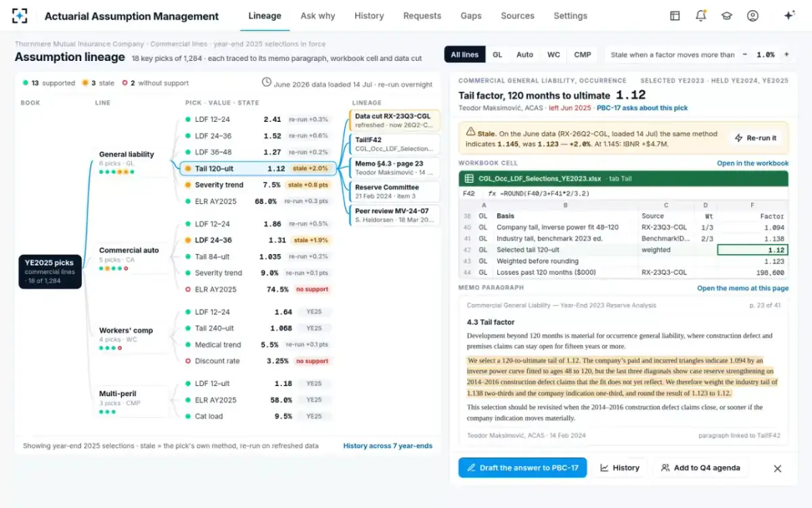Follow the PBC-17 asks about this pick link
Image resolution: width=812 pixels, height=508 pixels.
(641, 108)
